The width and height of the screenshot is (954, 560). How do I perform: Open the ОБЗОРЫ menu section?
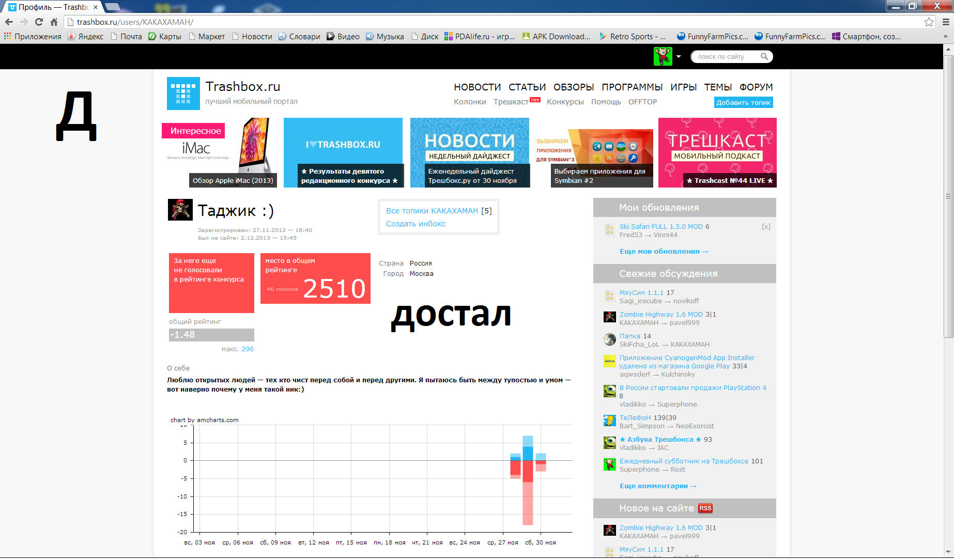pos(574,87)
